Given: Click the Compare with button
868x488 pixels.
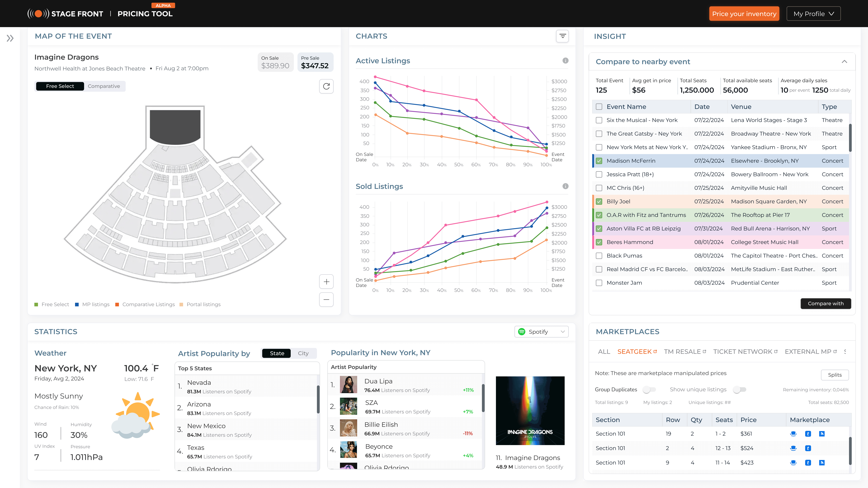Looking at the screenshot, I should tap(826, 303).
